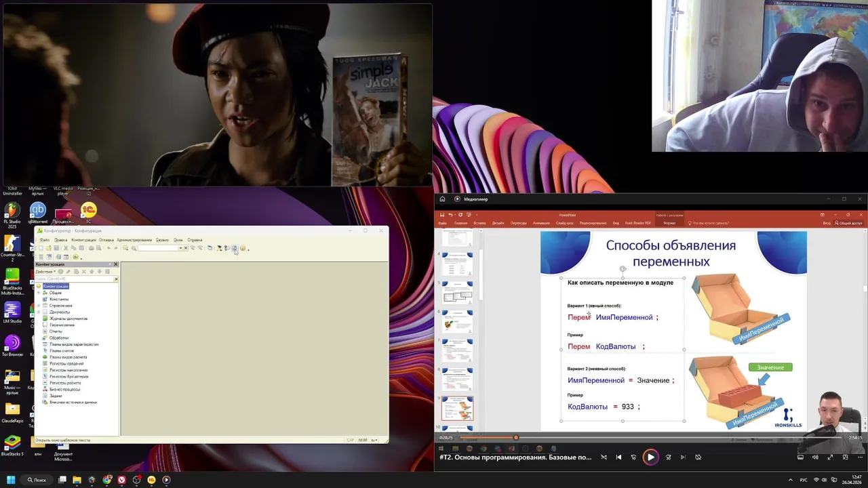Open the "Конфигурация" menu in Configurator

pos(83,240)
